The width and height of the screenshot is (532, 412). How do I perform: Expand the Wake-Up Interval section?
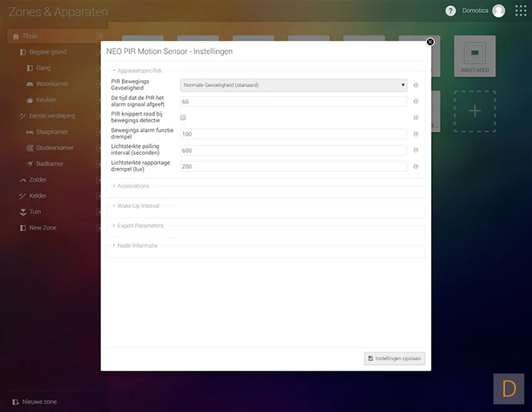pyautogui.click(x=136, y=206)
